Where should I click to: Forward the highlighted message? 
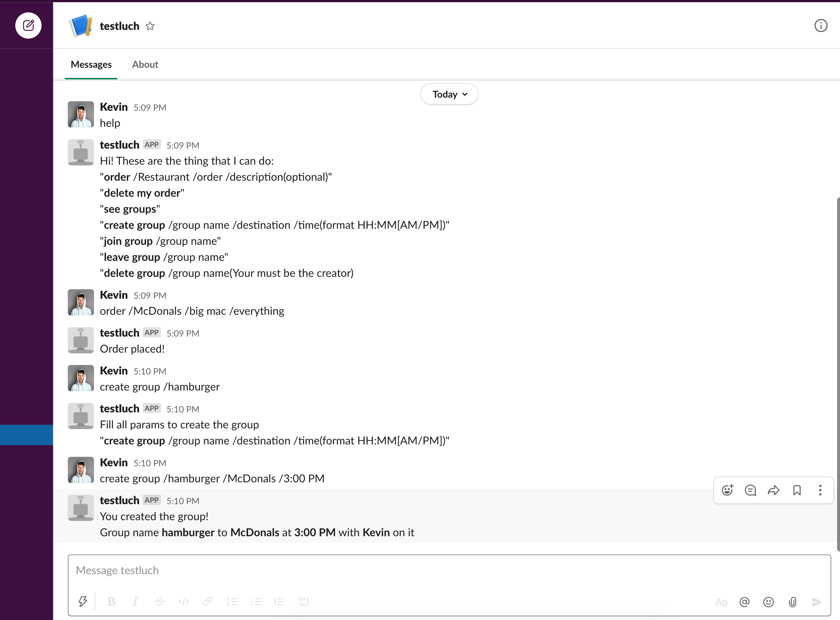coord(773,490)
